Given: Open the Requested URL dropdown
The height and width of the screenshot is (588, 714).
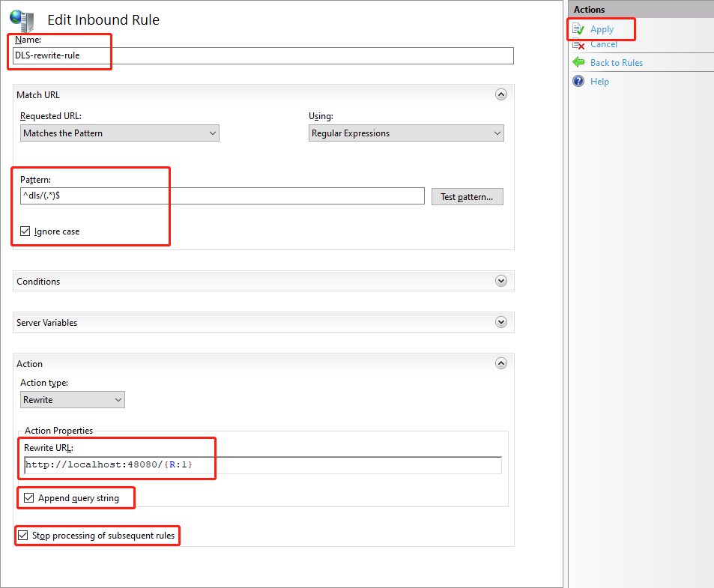Looking at the screenshot, I should [120, 133].
